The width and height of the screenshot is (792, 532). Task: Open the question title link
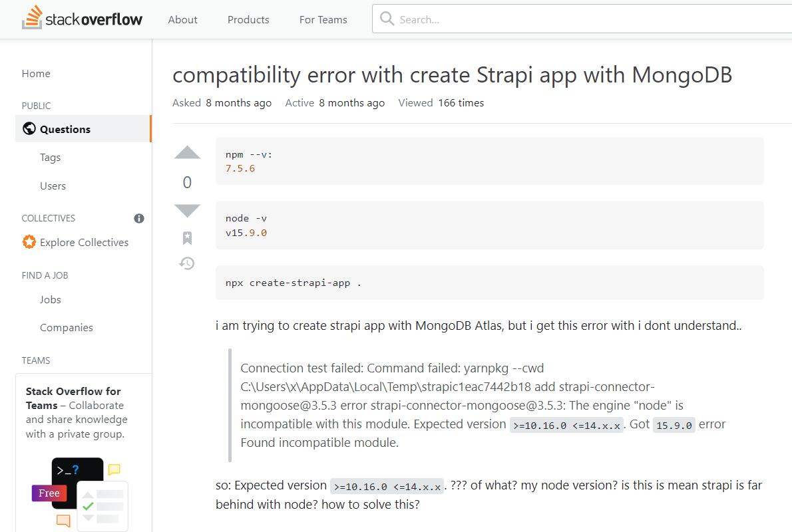coord(452,75)
